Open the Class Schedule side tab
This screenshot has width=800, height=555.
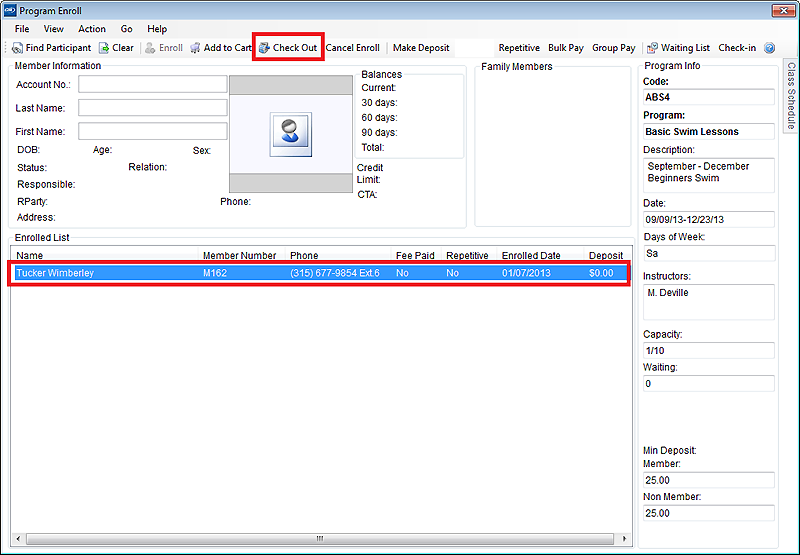[x=791, y=95]
